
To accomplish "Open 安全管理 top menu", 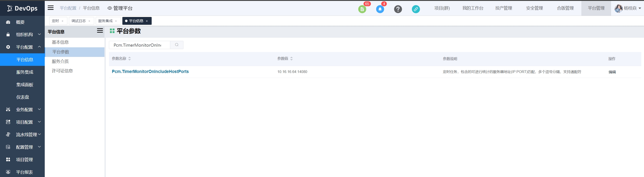I will point(534,8).
